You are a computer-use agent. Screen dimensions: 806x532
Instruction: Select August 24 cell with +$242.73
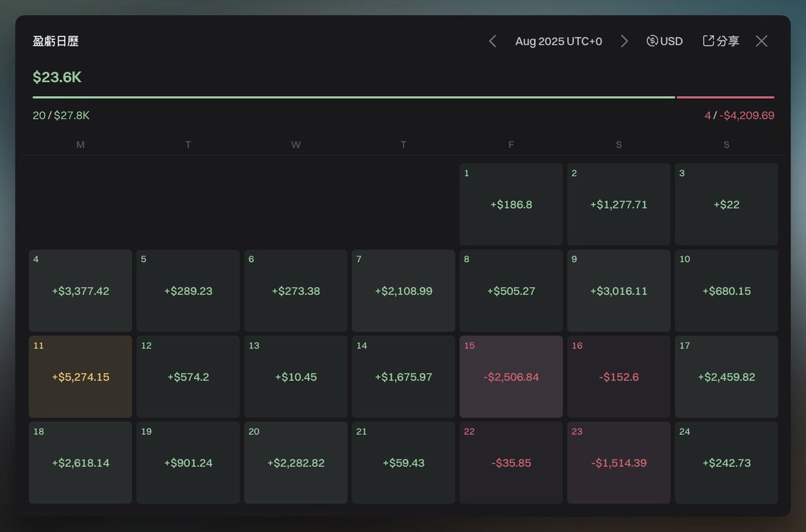(x=726, y=463)
